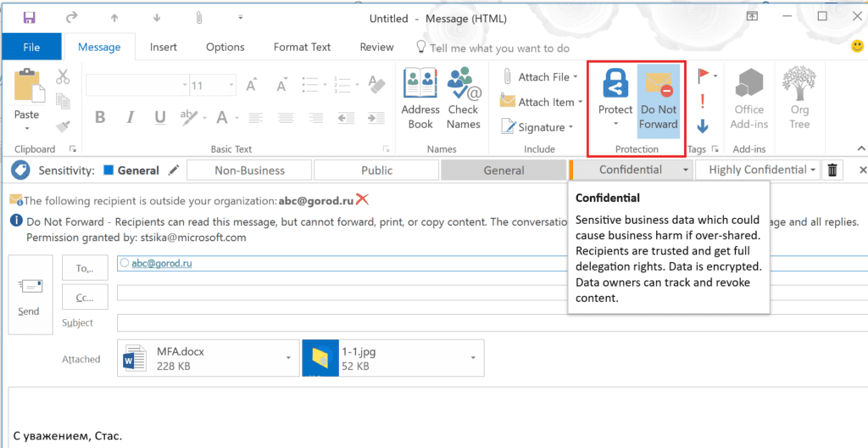Toggle Underline formatting
Screen dimensions: 868x448
[x=160, y=117]
